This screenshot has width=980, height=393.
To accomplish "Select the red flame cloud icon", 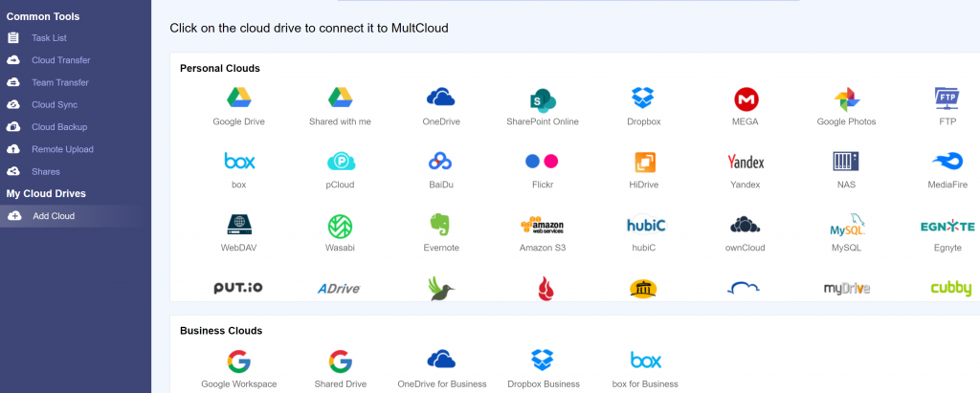I will click(x=546, y=289).
